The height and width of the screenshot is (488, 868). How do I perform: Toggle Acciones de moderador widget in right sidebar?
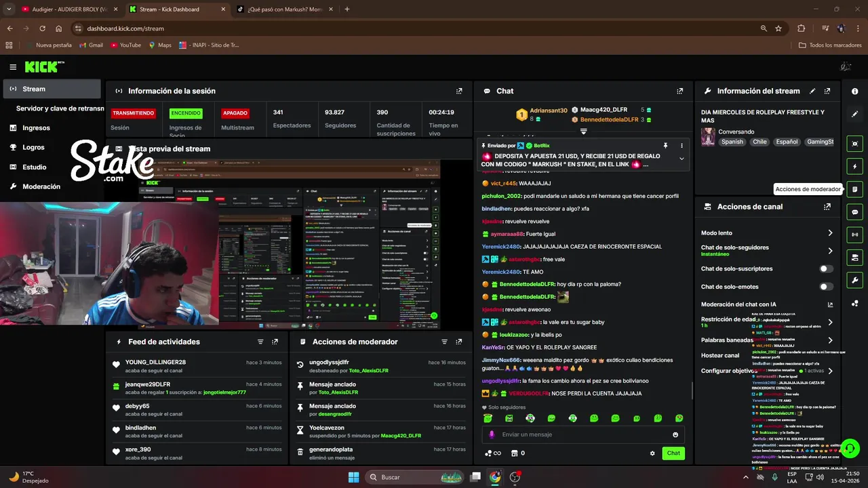pyautogui.click(x=855, y=189)
